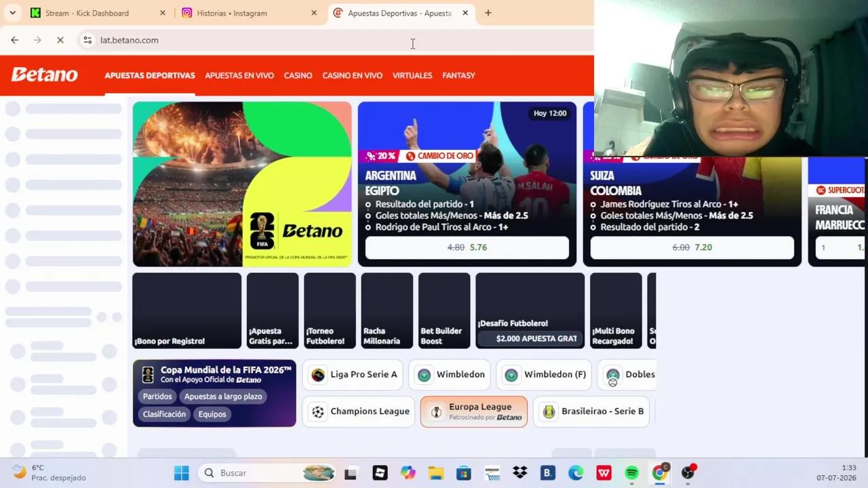Open Microsoft Store taskbar icon
868x488 pixels.
464,473
